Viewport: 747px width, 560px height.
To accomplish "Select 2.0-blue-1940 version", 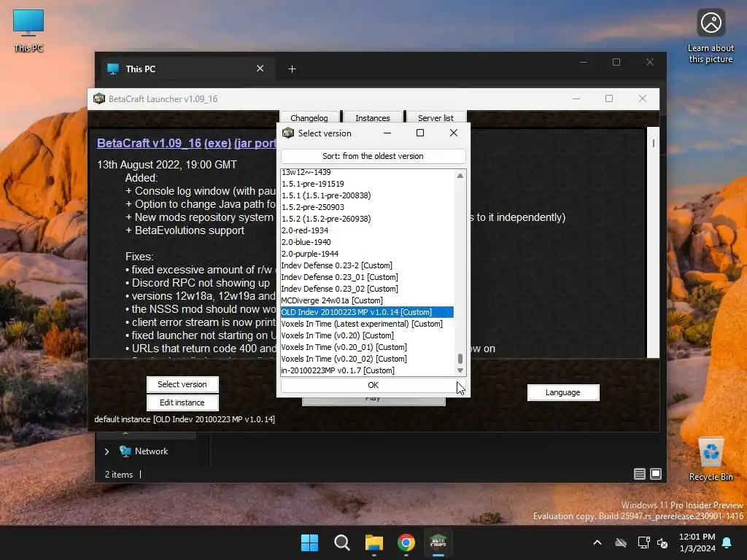I will coord(367,242).
